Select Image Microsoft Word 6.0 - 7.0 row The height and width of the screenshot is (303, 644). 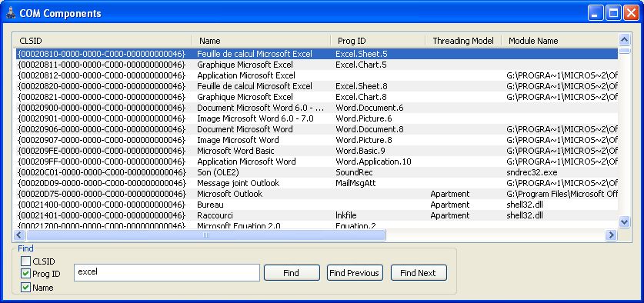click(317, 118)
